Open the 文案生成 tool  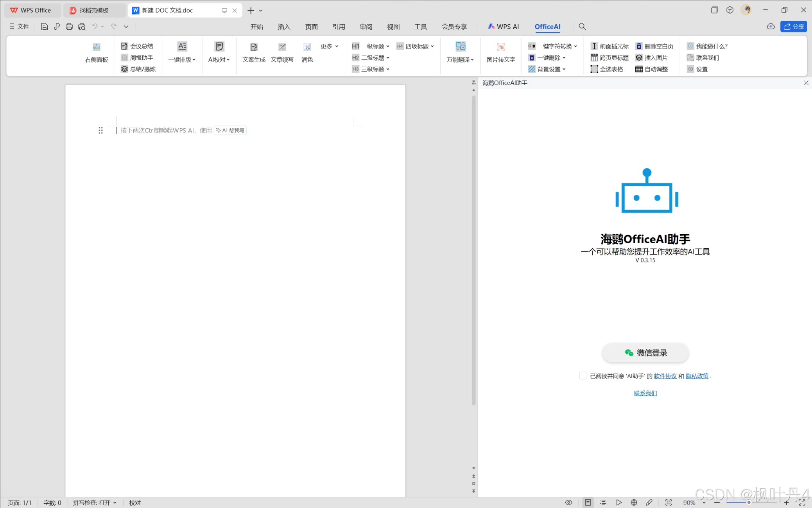pyautogui.click(x=254, y=47)
